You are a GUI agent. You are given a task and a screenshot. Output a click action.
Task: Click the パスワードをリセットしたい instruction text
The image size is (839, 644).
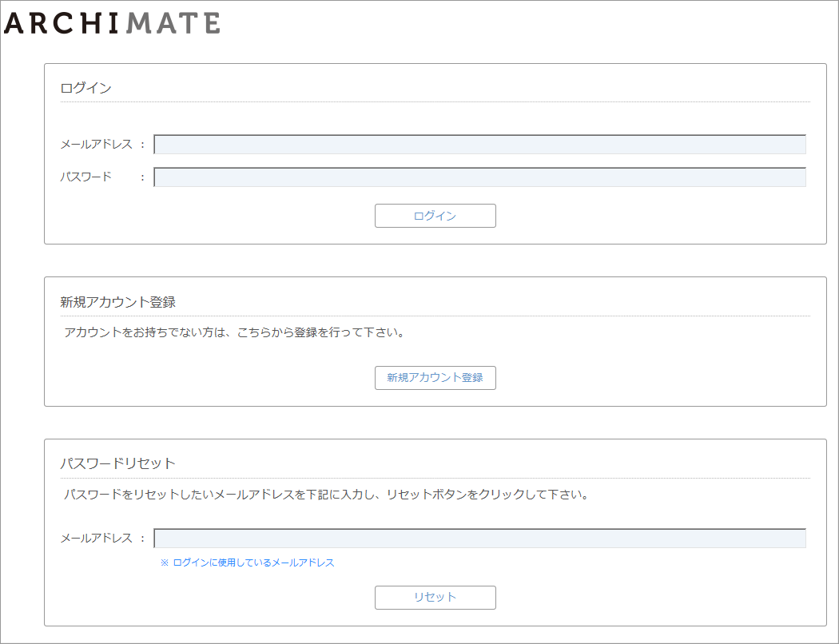click(x=326, y=495)
